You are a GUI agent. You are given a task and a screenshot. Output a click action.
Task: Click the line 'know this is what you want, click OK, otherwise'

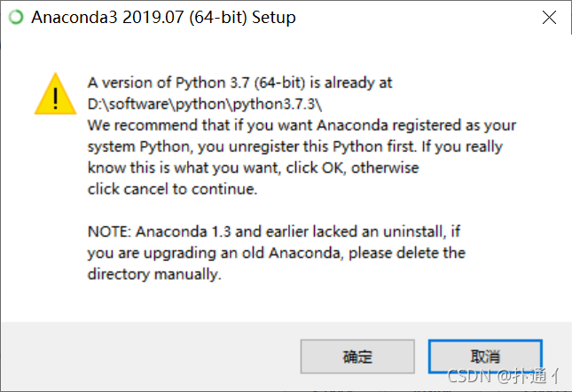(253, 169)
